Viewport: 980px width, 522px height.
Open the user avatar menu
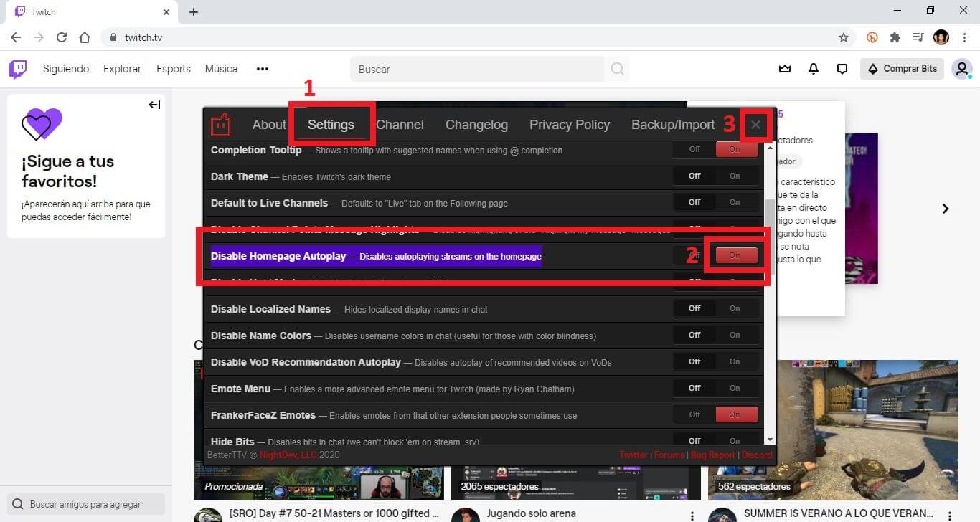pos(961,69)
